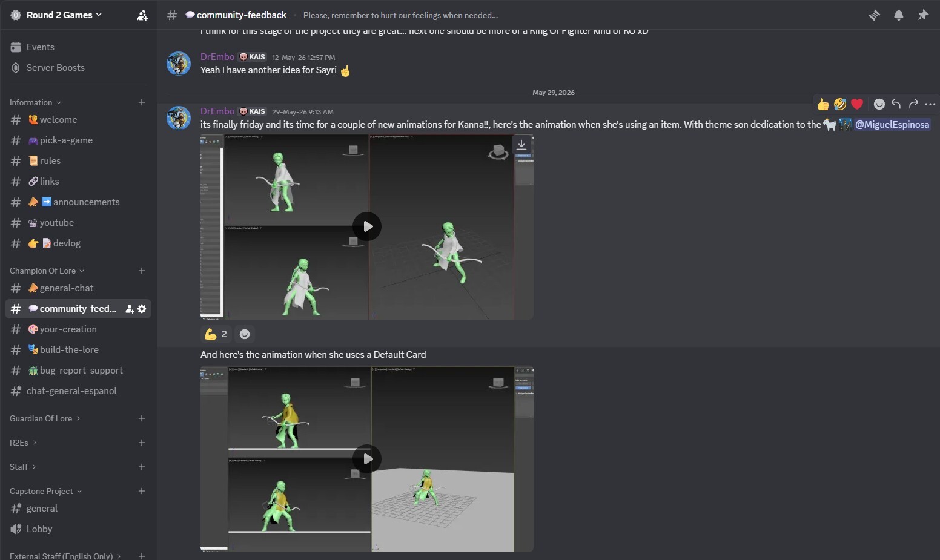Click the KAIS tag on the 12-May message
Image resolution: width=940 pixels, height=560 pixels.
click(x=253, y=57)
